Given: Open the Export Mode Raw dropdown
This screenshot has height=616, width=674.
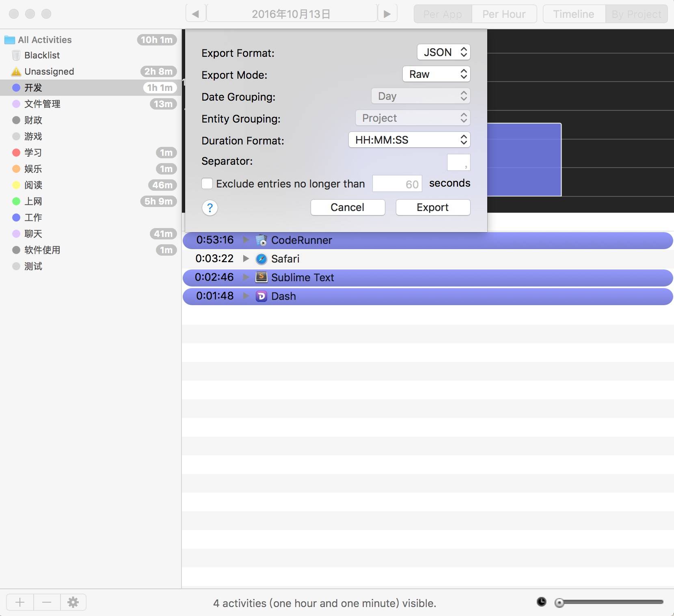Looking at the screenshot, I should [436, 74].
